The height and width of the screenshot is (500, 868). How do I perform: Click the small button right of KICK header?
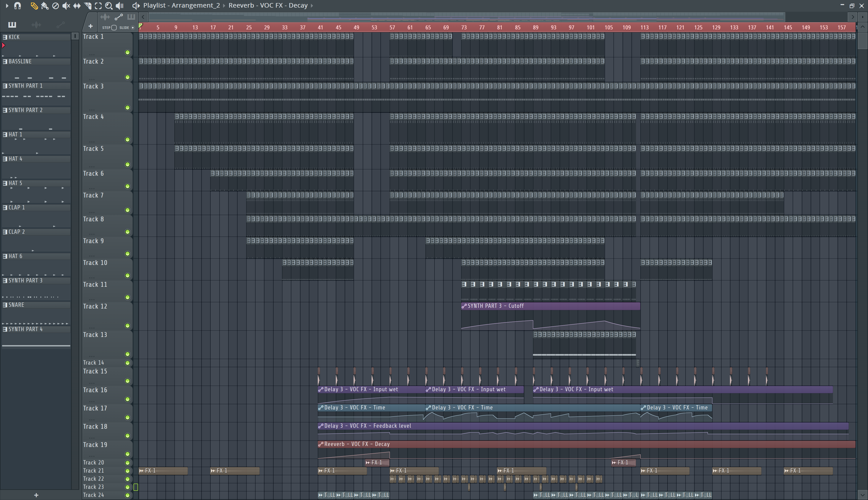(x=75, y=36)
